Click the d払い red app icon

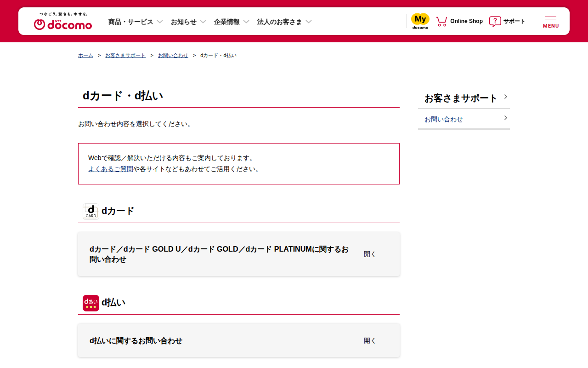91,303
